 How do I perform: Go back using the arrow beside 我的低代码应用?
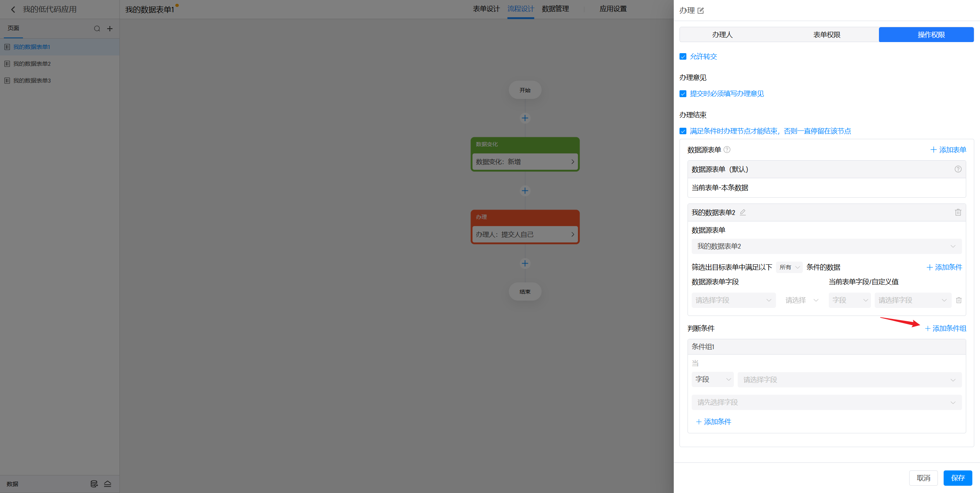click(13, 10)
